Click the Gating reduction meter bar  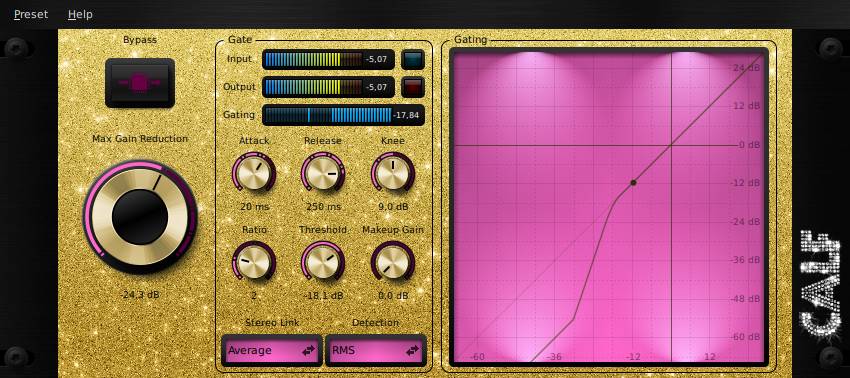point(343,115)
